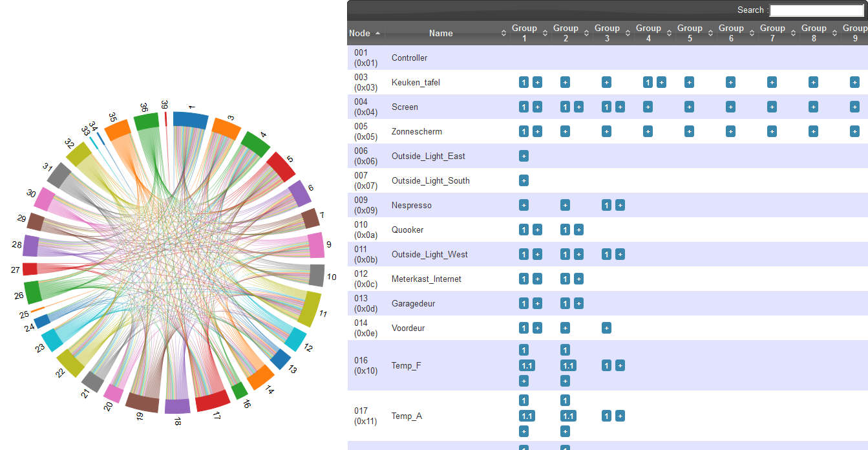Image resolution: width=868 pixels, height=450 pixels.
Task: Add Group 7 association for Screen
Action: coord(772,107)
